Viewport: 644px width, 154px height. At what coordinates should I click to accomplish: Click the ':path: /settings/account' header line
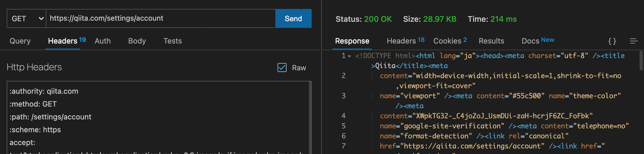coord(50,117)
